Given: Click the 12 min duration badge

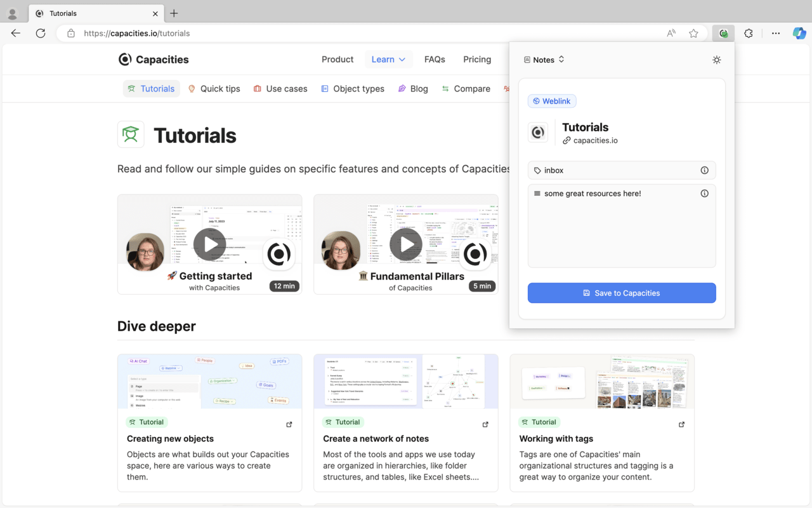Looking at the screenshot, I should tap(284, 286).
